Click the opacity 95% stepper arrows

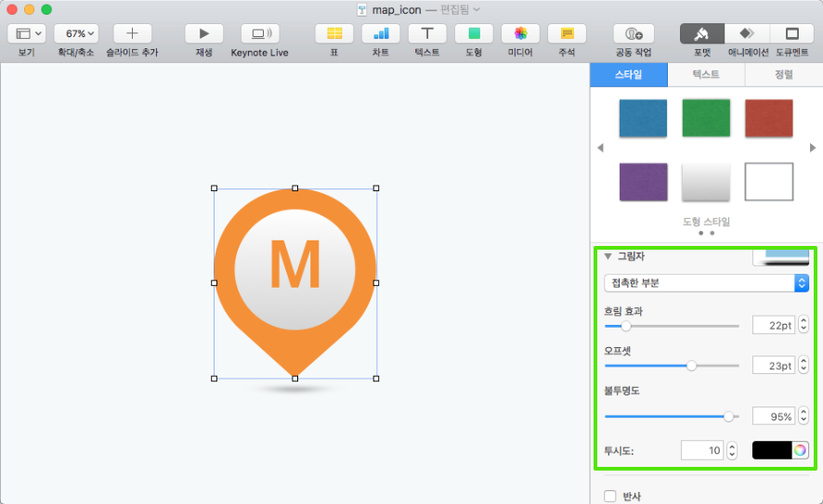(803, 416)
